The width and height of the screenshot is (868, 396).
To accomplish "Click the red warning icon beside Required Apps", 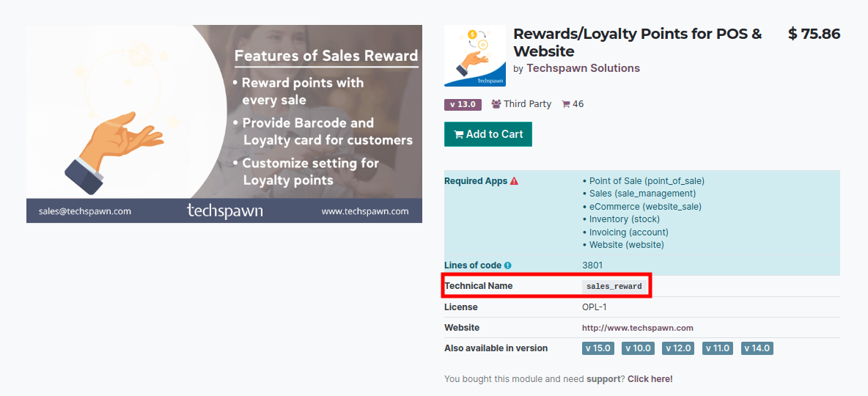I will tap(514, 181).
